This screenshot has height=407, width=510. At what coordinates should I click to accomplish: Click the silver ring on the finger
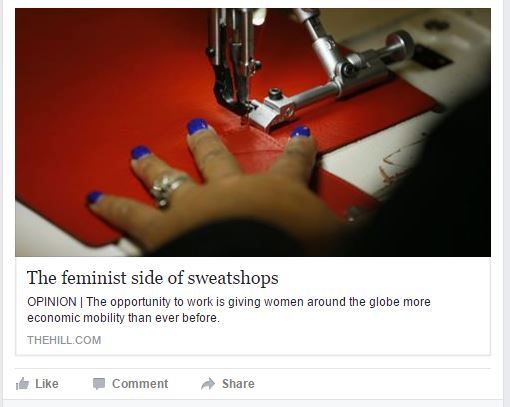point(167,189)
